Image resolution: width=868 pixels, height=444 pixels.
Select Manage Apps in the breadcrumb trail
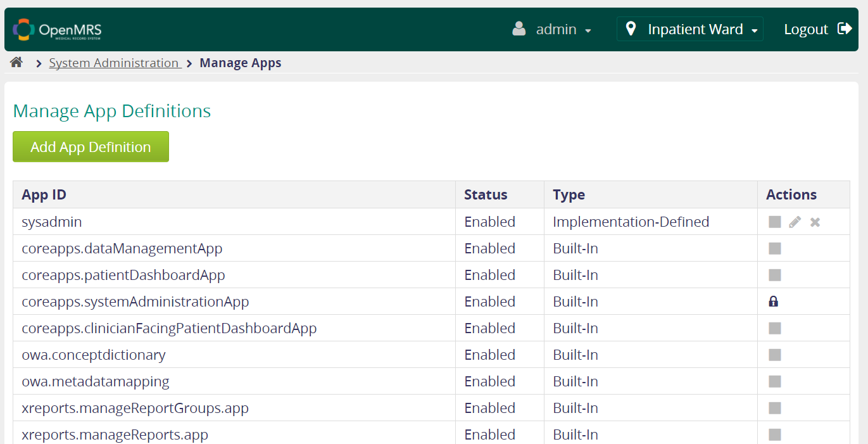(240, 63)
